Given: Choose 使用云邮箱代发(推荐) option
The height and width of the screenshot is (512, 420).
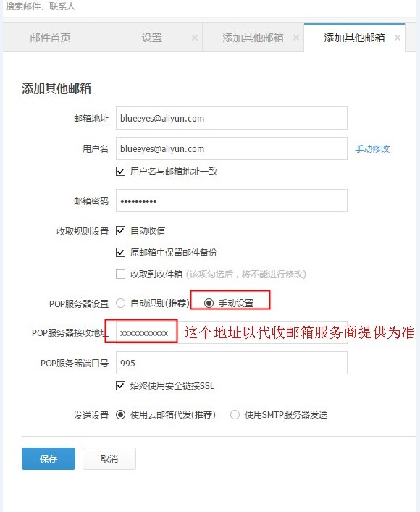Looking at the screenshot, I should click(x=120, y=415).
